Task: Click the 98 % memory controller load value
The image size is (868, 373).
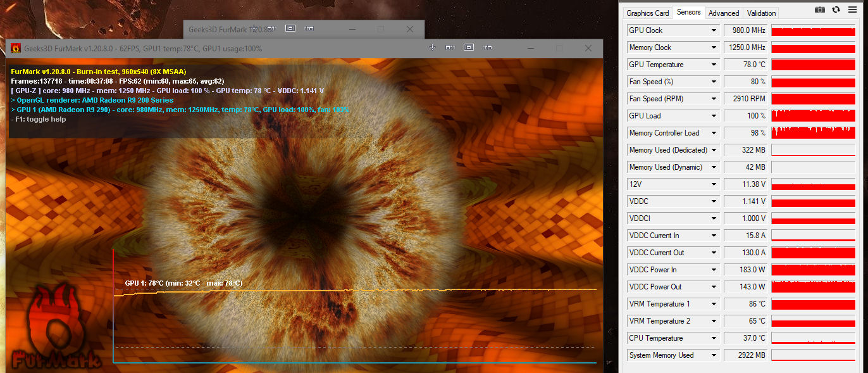Action: pos(746,133)
